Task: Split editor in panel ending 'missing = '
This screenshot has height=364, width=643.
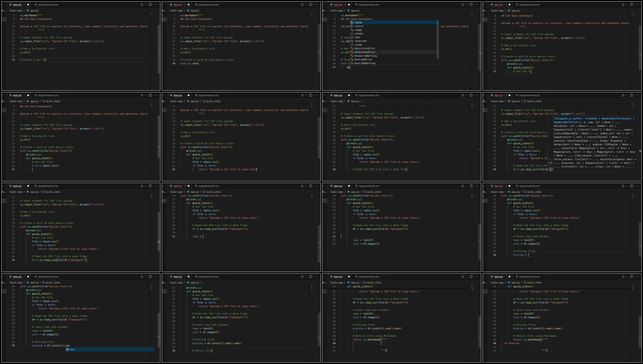Action: (632, 186)
